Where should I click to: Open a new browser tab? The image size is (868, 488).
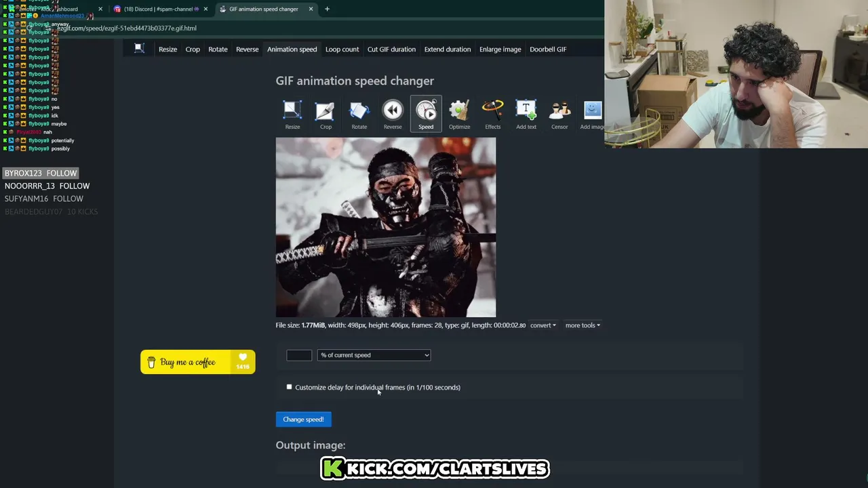(x=327, y=9)
